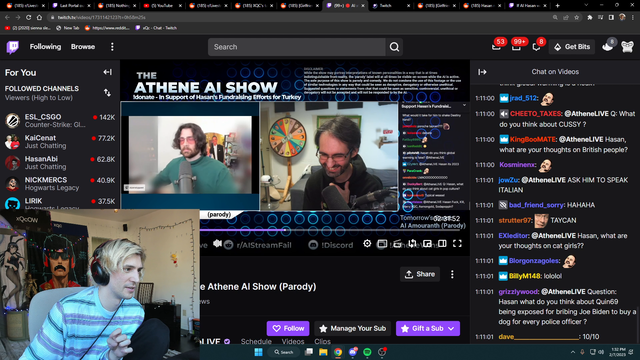Toggle followed channels sort order

click(x=107, y=93)
